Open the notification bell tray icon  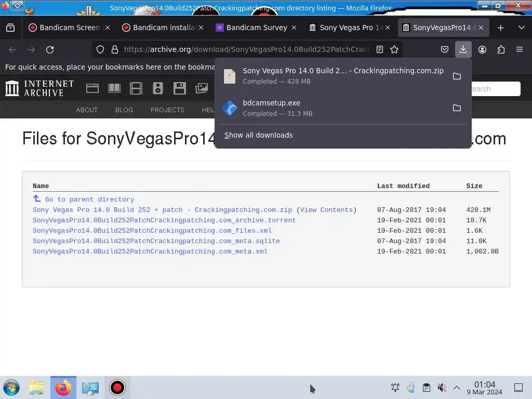point(395,388)
